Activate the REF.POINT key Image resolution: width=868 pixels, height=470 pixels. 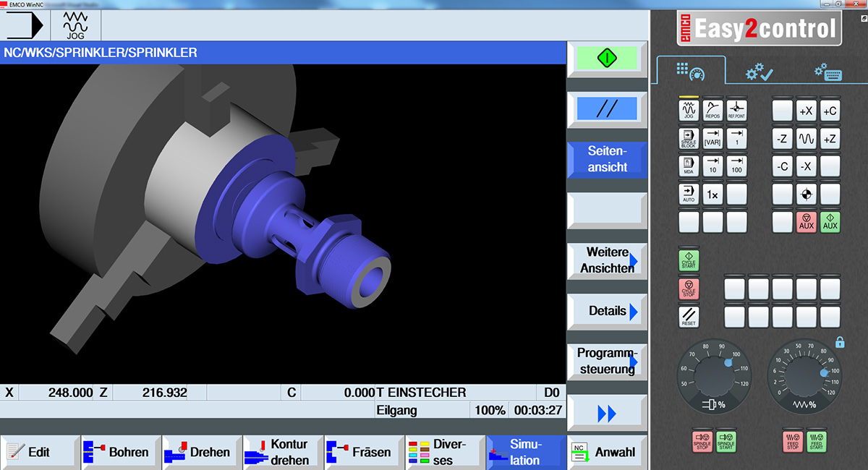click(x=736, y=111)
